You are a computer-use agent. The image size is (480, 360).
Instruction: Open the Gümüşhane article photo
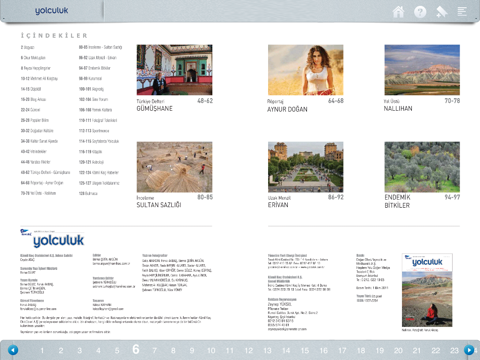click(174, 70)
